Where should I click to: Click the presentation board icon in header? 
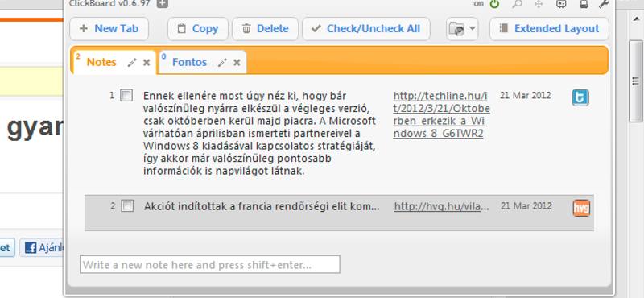coord(561,4)
